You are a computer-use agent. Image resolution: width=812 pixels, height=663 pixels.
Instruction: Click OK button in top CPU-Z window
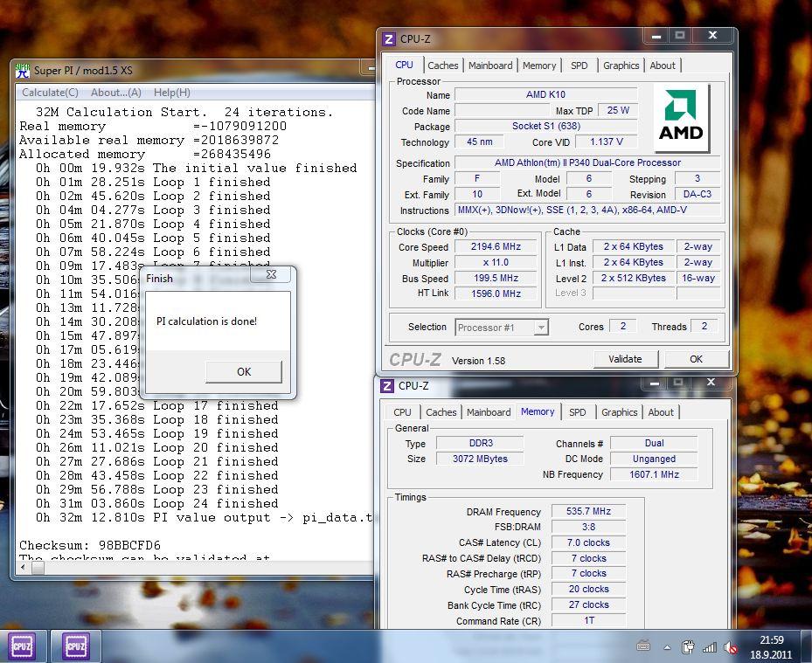click(x=696, y=359)
